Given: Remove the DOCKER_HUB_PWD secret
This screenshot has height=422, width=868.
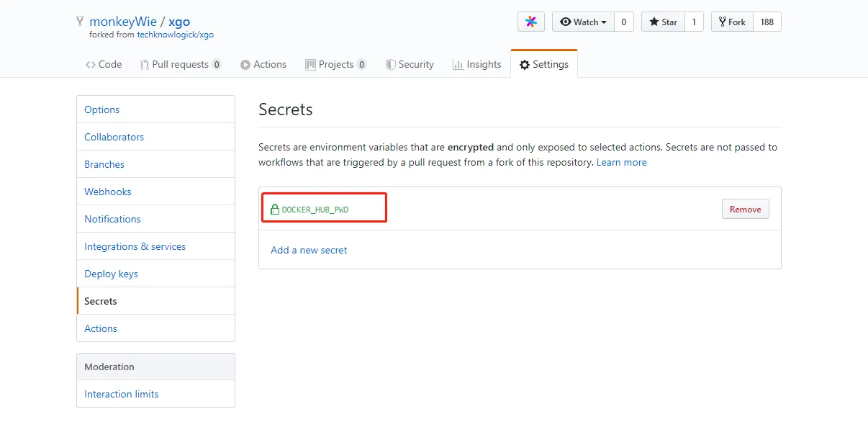Looking at the screenshot, I should tap(745, 209).
